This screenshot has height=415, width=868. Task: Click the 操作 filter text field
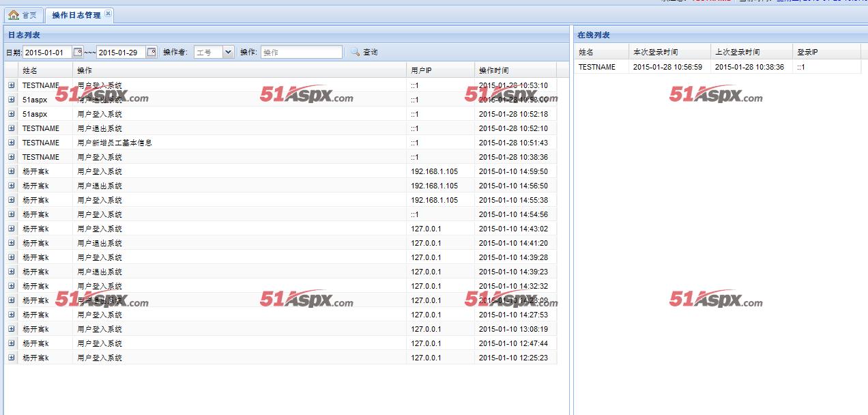pos(301,52)
